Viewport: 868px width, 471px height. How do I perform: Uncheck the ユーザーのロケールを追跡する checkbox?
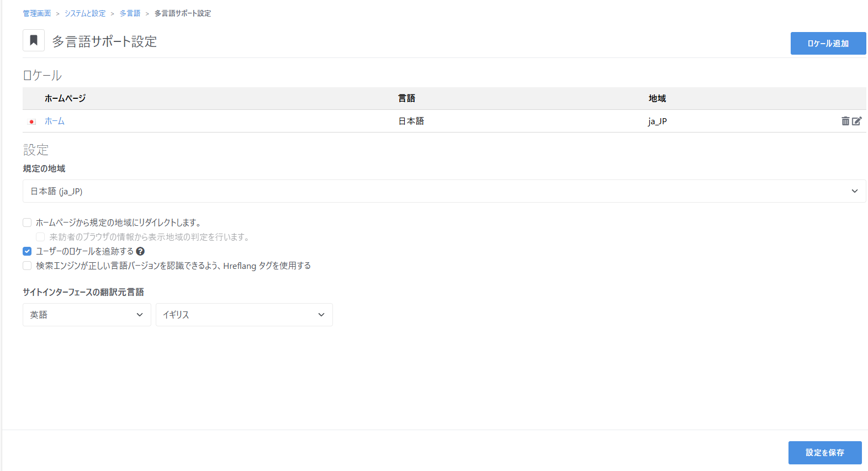click(27, 251)
